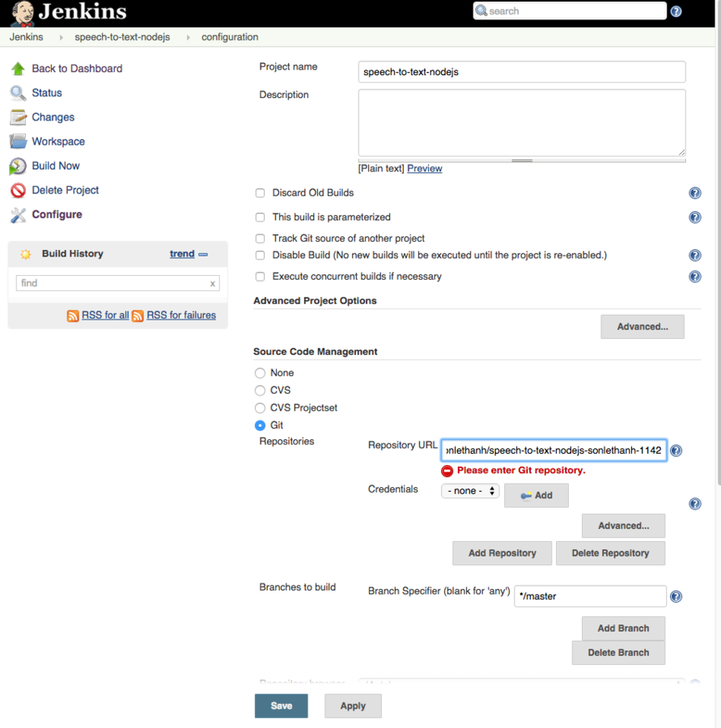721x728 pixels.
Task: Click the RSS for failures feed icon
Action: coord(138,315)
